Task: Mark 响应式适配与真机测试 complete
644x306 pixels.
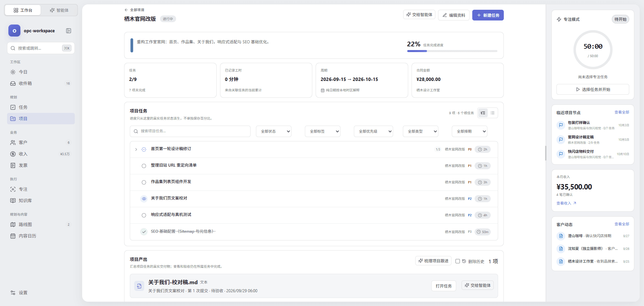Action: [x=144, y=215]
